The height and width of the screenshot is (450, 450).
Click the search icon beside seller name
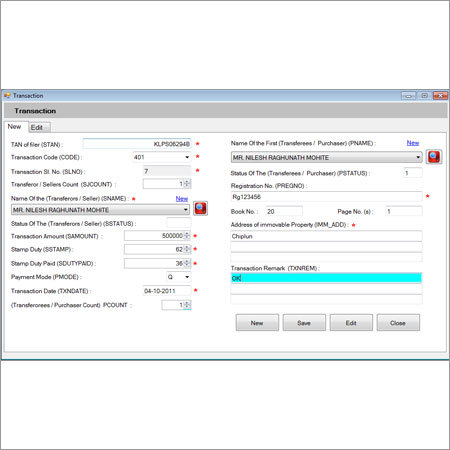pyautogui.click(x=200, y=208)
